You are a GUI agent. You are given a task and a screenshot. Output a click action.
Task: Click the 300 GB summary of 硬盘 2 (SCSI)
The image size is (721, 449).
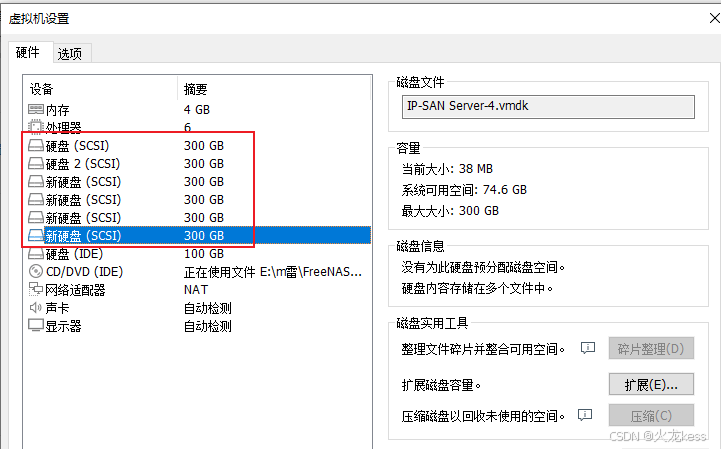pyautogui.click(x=204, y=164)
